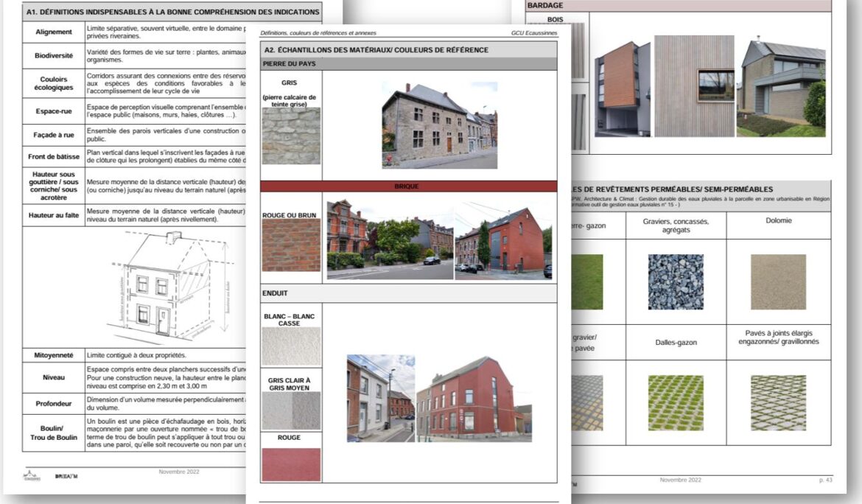Open the wooden cladding close-up photo with window
The width and height of the screenshot is (862, 504).
point(695,85)
